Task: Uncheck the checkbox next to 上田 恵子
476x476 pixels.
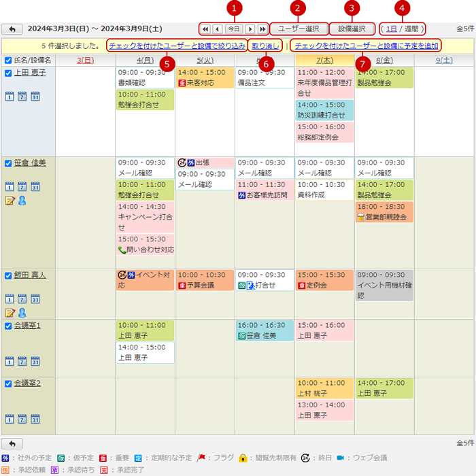Action: coord(8,73)
